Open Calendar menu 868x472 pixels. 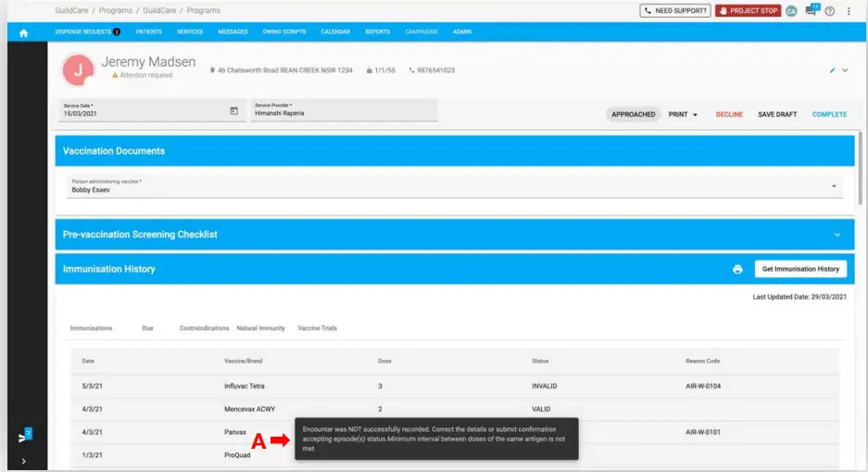pos(335,32)
